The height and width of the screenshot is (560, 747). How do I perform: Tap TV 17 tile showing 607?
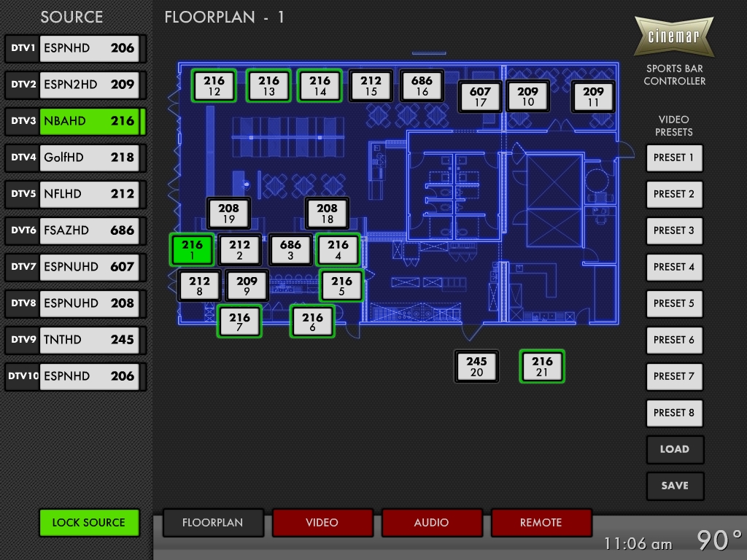(x=480, y=96)
